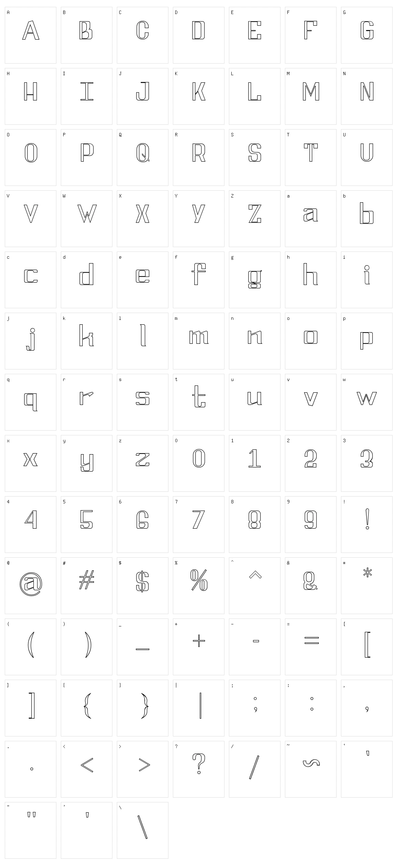The height and width of the screenshot is (868, 397).
Task: Choose the lowercase k glyph cell
Action: tap(86, 341)
